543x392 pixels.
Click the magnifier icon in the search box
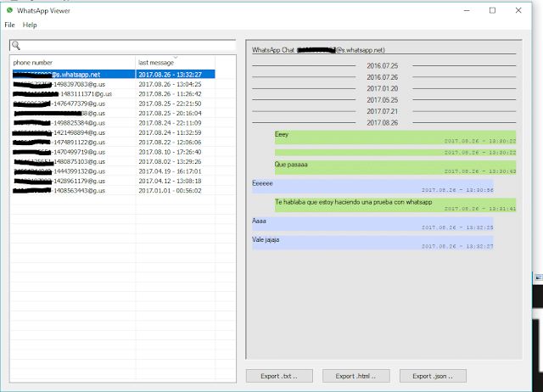16,46
